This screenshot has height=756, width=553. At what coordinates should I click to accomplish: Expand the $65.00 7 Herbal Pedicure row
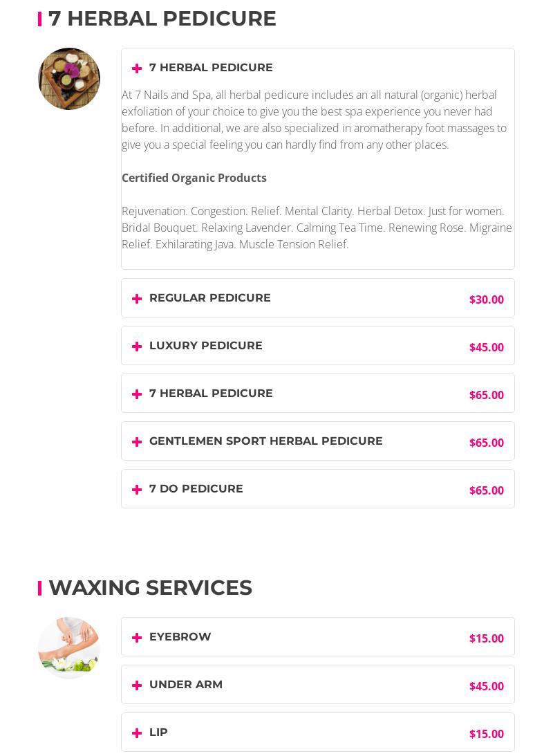pyautogui.click(x=211, y=394)
